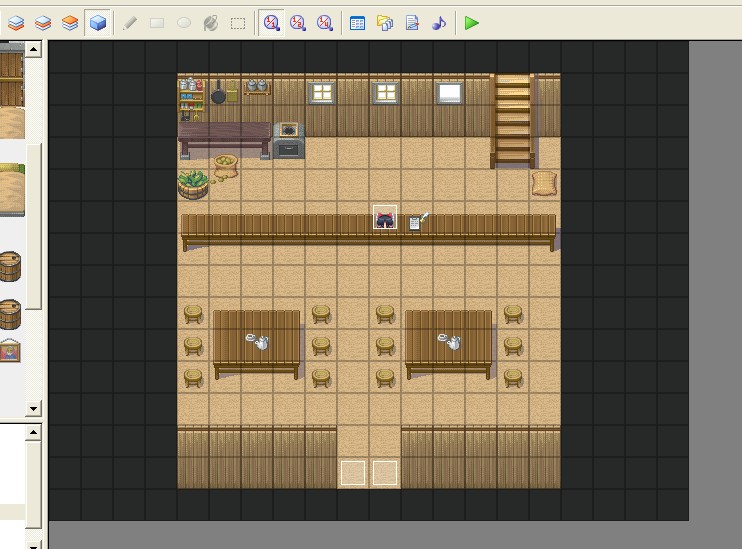
Task: Select the clipboard event on counter
Action: tap(417, 221)
